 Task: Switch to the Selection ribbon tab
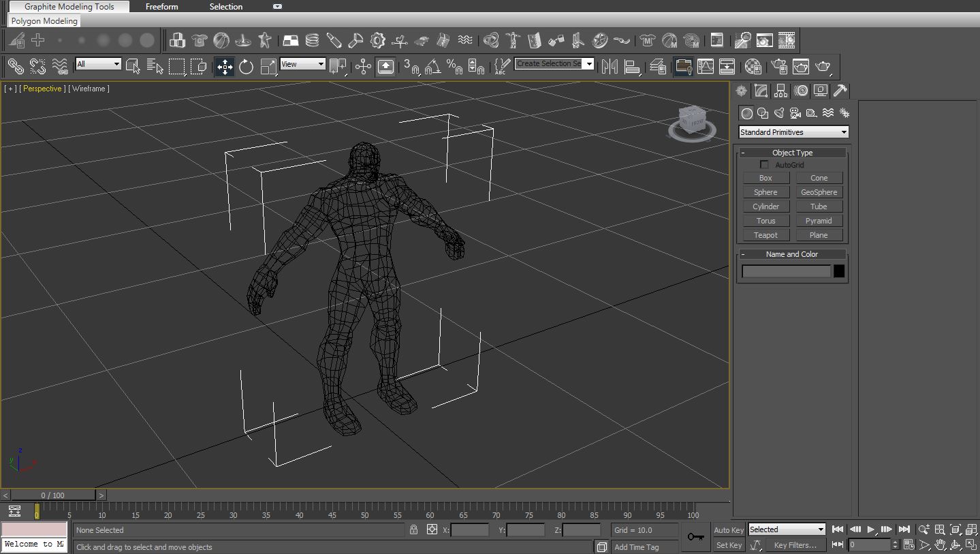226,7
